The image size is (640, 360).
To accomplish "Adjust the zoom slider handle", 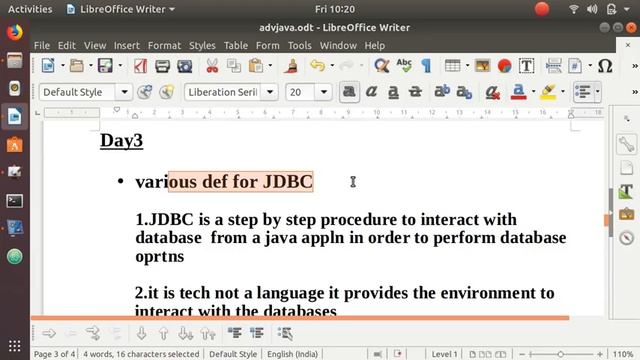I will [561, 354].
